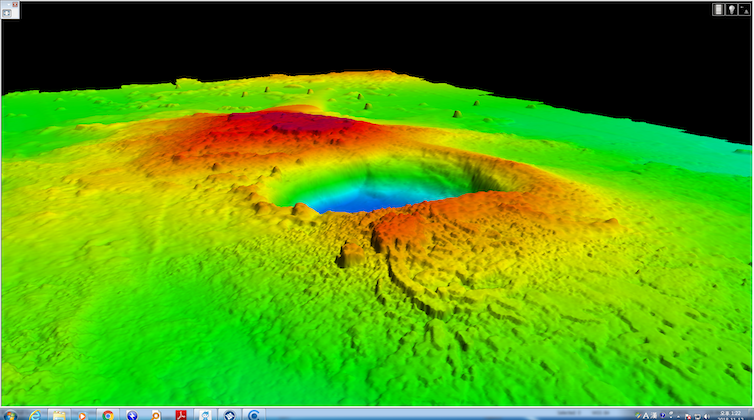Open File Explorer from the taskbar
The height and width of the screenshot is (420, 754).
(x=59, y=413)
